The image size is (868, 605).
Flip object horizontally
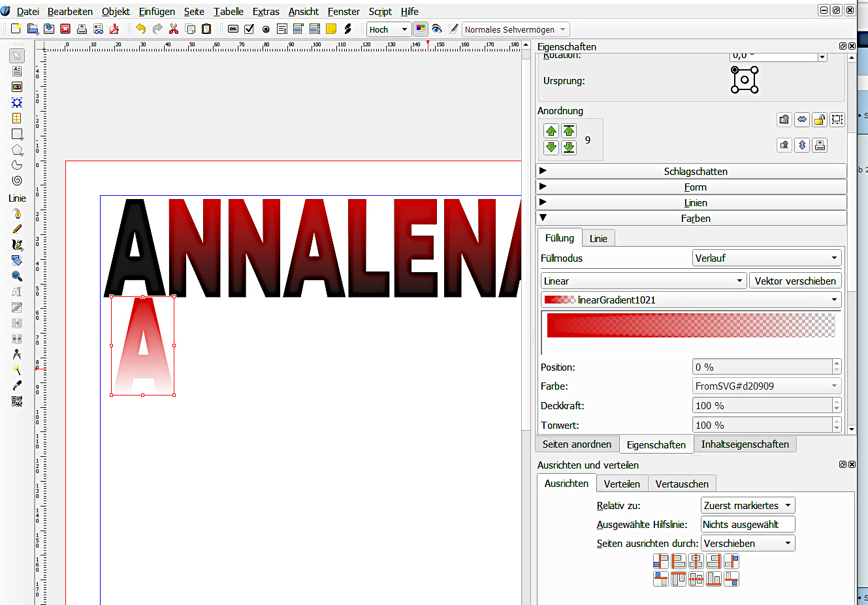[x=802, y=119]
